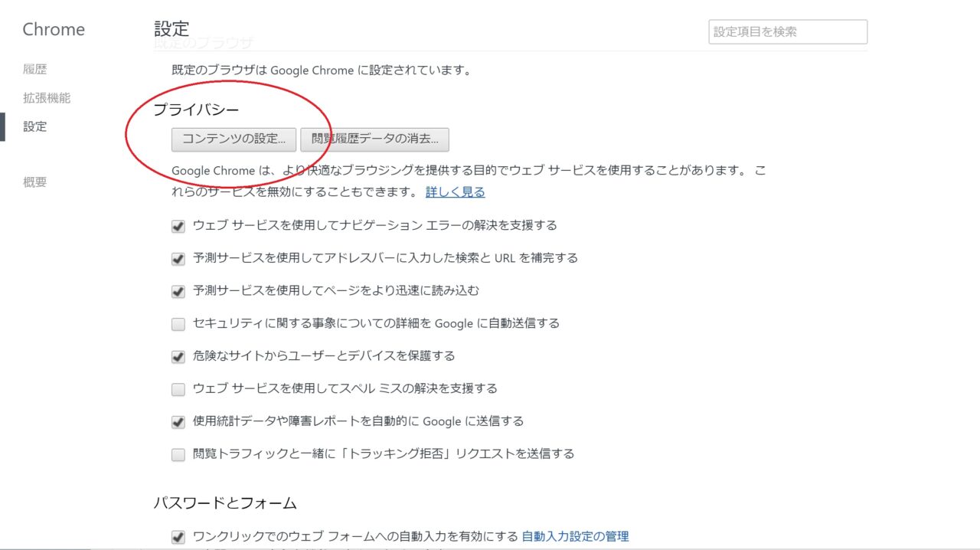Enable the スペル ミスの解決を支援する checkbox
980x550 pixels.
point(178,389)
